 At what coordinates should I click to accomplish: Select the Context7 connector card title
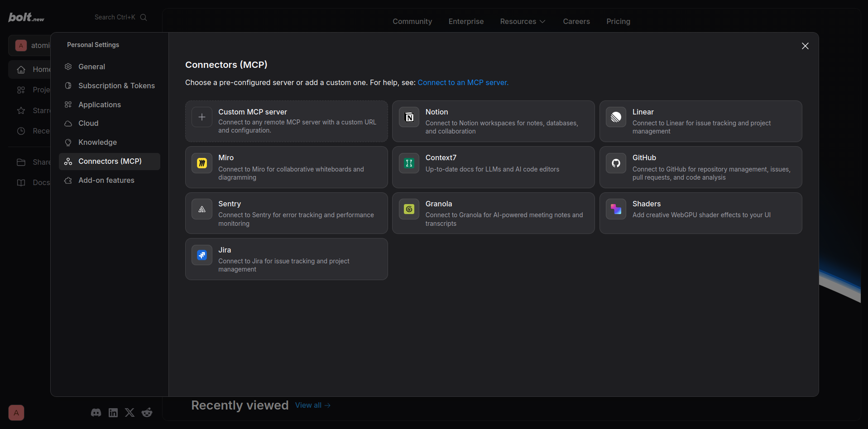441,157
